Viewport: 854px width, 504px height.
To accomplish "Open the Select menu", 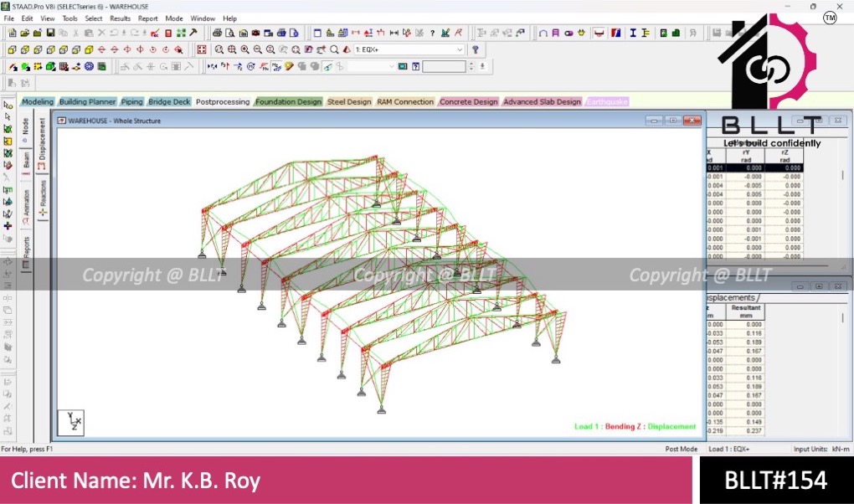I will pyautogui.click(x=93, y=18).
